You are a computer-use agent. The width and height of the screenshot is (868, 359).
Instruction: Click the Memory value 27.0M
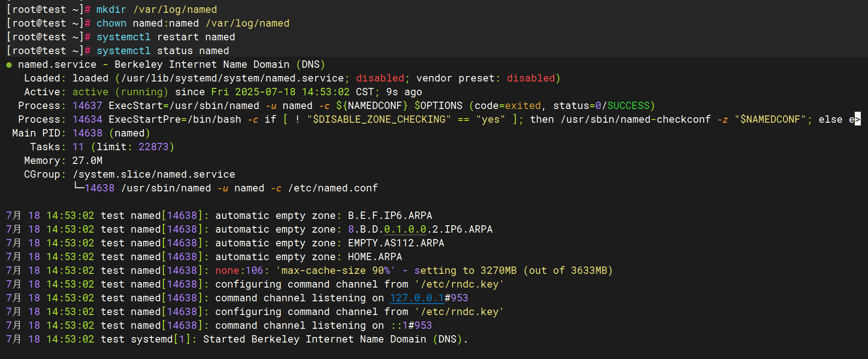point(87,161)
